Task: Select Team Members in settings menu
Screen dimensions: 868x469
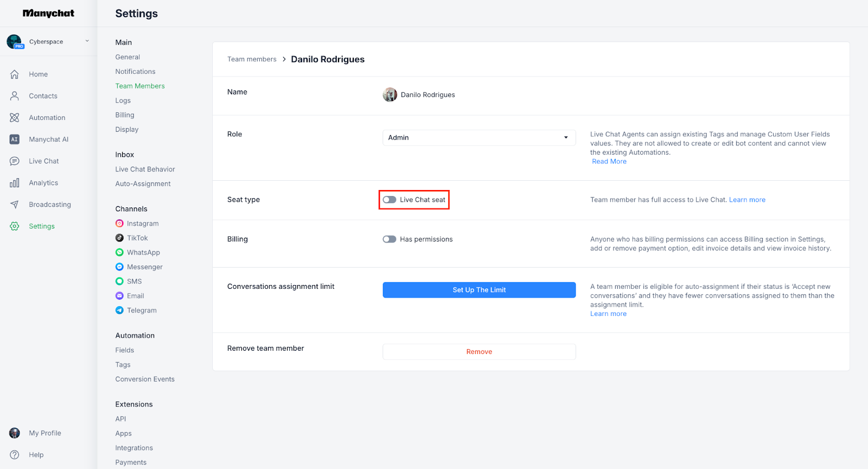Action: point(140,86)
